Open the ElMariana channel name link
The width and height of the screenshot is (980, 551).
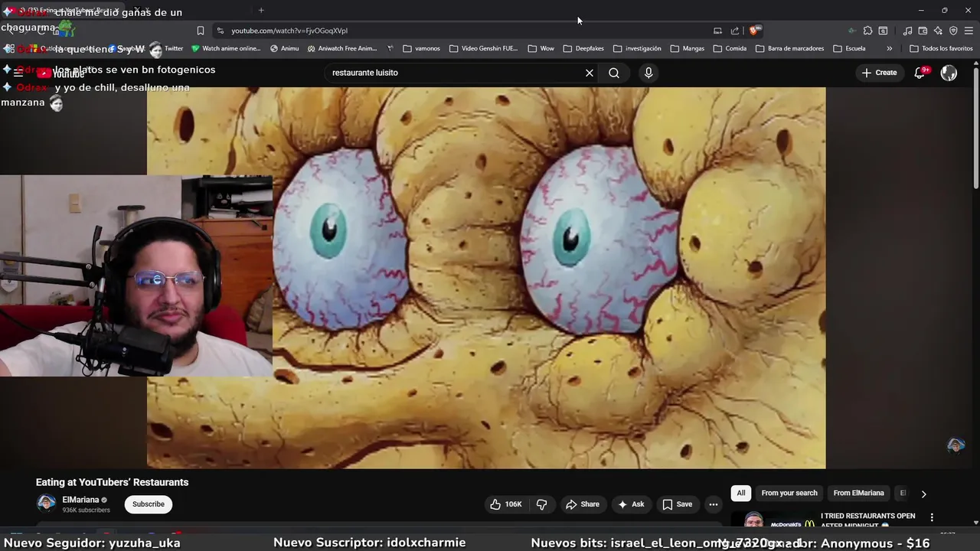(80, 500)
